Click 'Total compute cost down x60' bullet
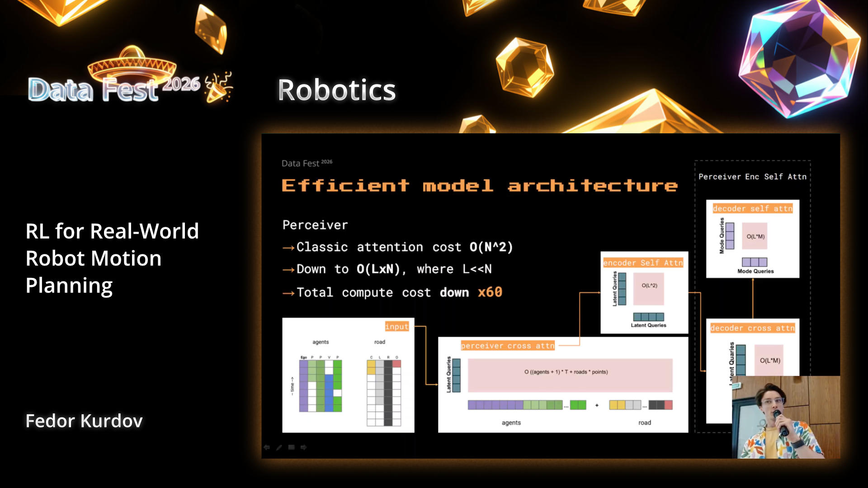Screen dimensions: 868x488 (392, 292)
